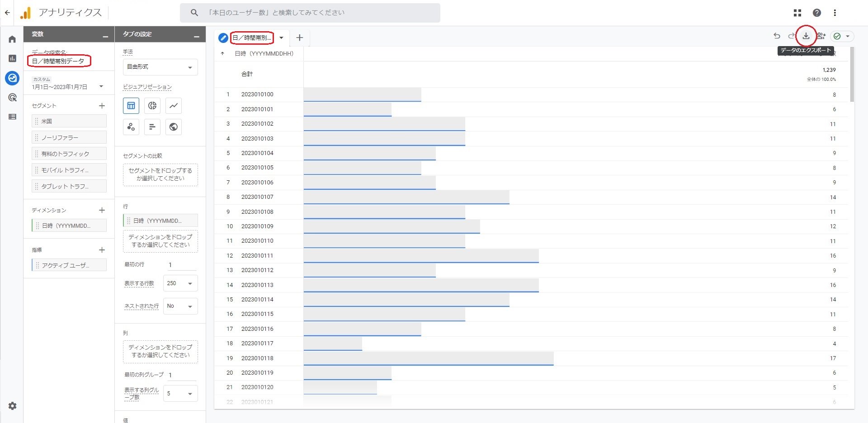Select the 日/時間帯別 tab
This screenshot has height=423, width=868.
click(252, 38)
